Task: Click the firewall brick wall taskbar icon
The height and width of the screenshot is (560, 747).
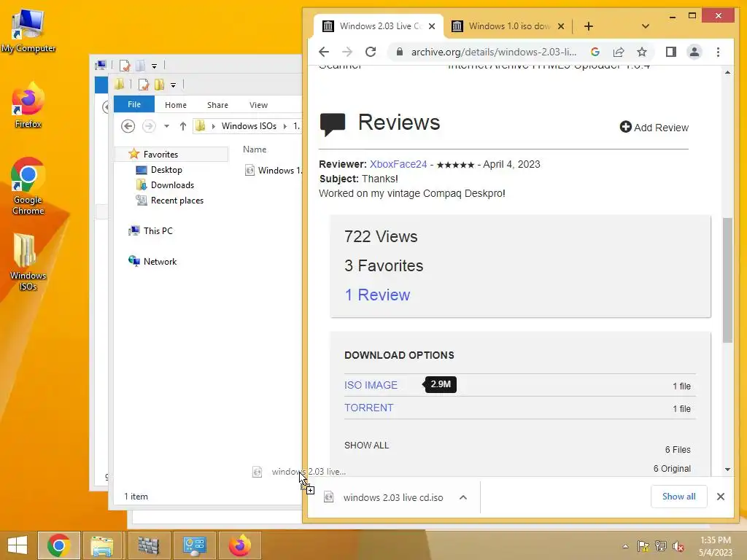Action: 148,545
